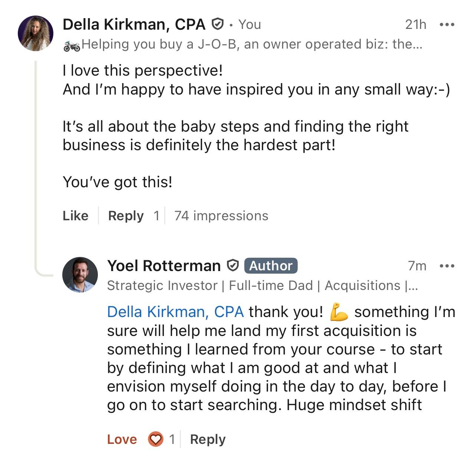This screenshot has height=475, width=476.
Task: Open Della Kirkman's profile photo
Action: [36, 33]
